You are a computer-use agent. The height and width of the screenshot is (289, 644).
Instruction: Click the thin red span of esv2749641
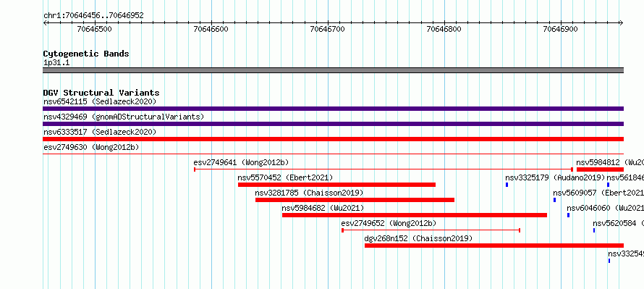384,169
